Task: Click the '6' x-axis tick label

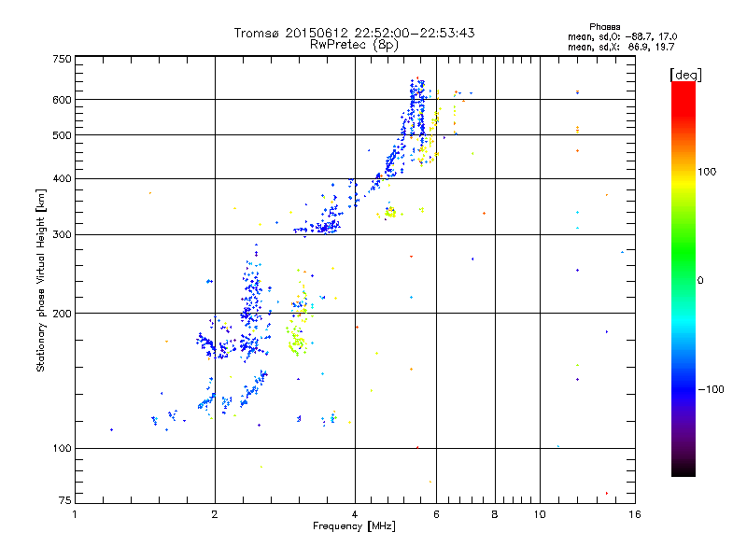Action: click(436, 514)
